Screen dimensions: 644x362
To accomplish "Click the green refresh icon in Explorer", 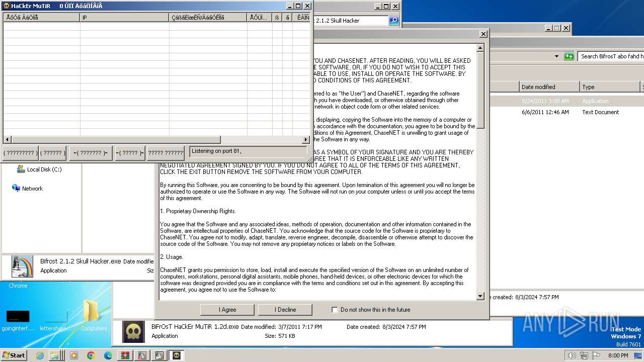I will point(569,56).
